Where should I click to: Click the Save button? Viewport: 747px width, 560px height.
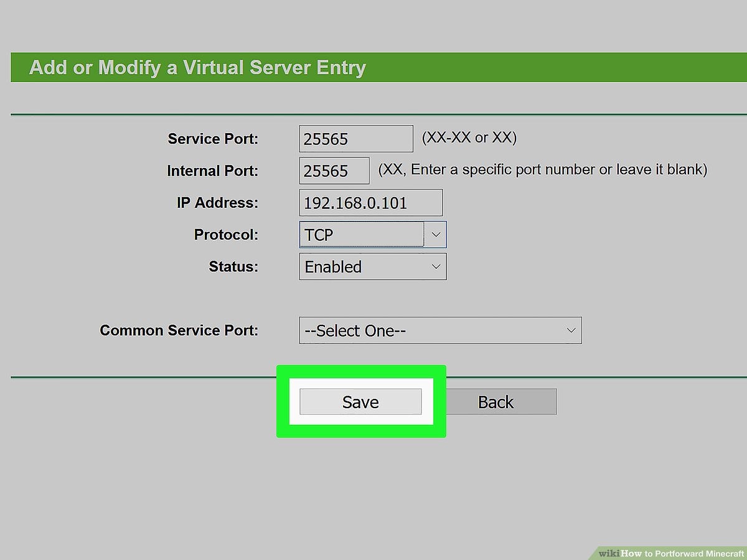click(x=361, y=401)
